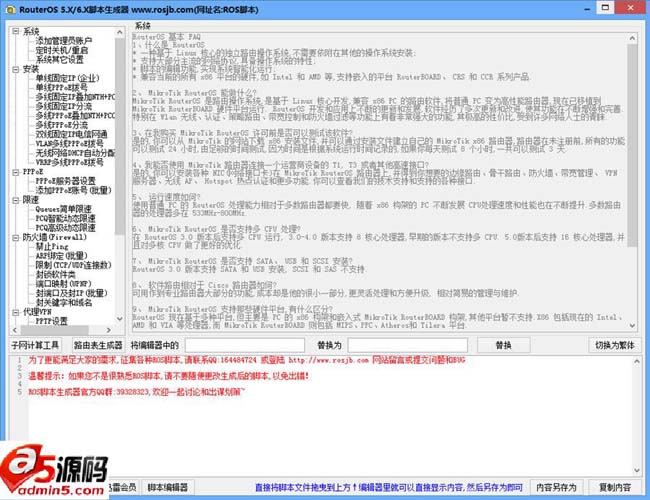Viewport: 650px width, 500px height.
Task: Click the 复制内容 copy content button
Action: (x=615, y=487)
